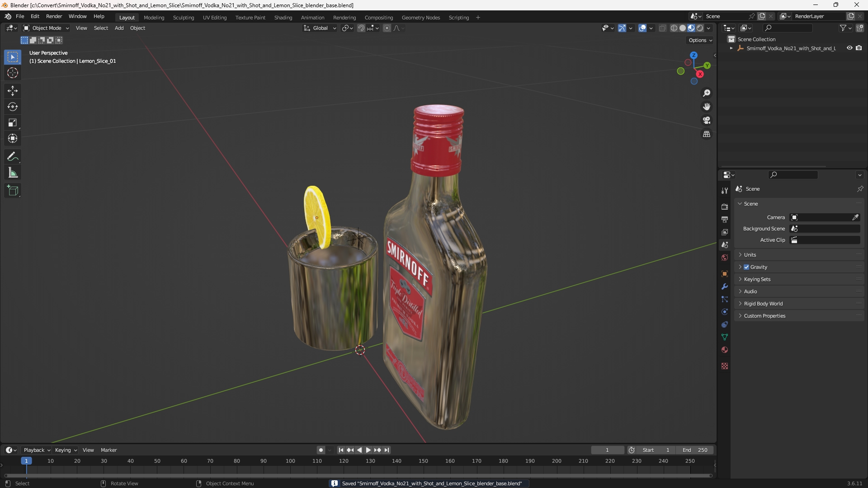This screenshot has width=868, height=488.
Task: Open the viewport Options dropdown
Action: [x=700, y=40]
